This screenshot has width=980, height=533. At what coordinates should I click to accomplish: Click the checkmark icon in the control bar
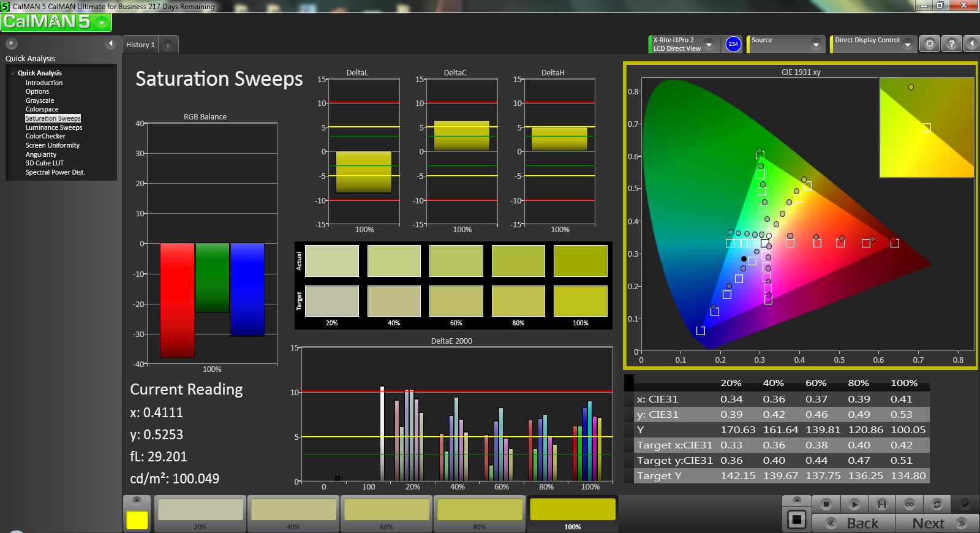965,504
